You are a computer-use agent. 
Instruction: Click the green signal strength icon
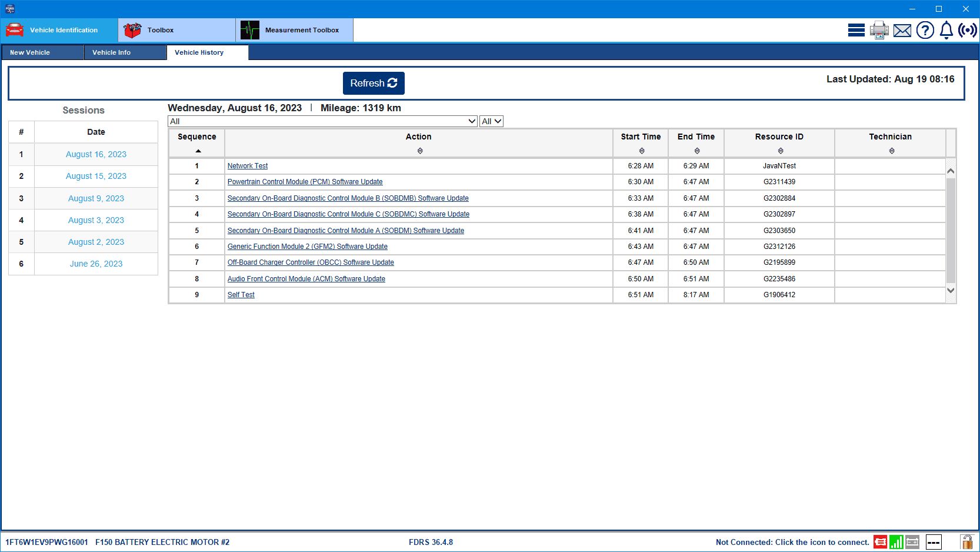896,542
